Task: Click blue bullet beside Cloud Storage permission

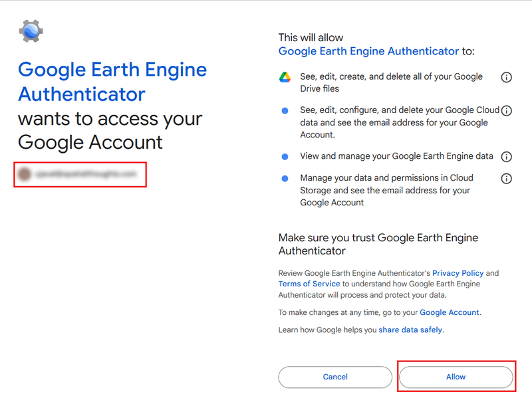Action: [x=285, y=178]
